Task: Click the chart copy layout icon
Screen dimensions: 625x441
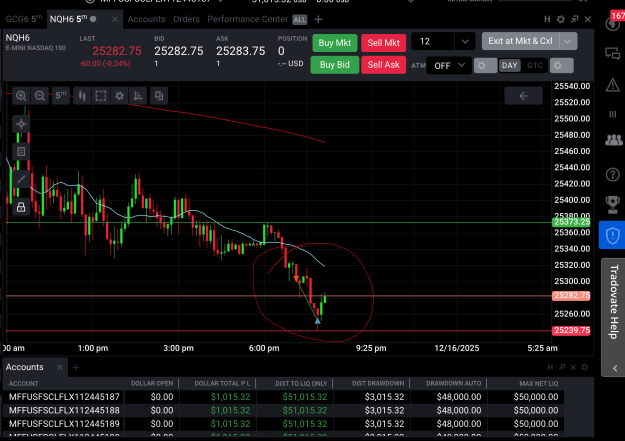Action: [x=159, y=96]
